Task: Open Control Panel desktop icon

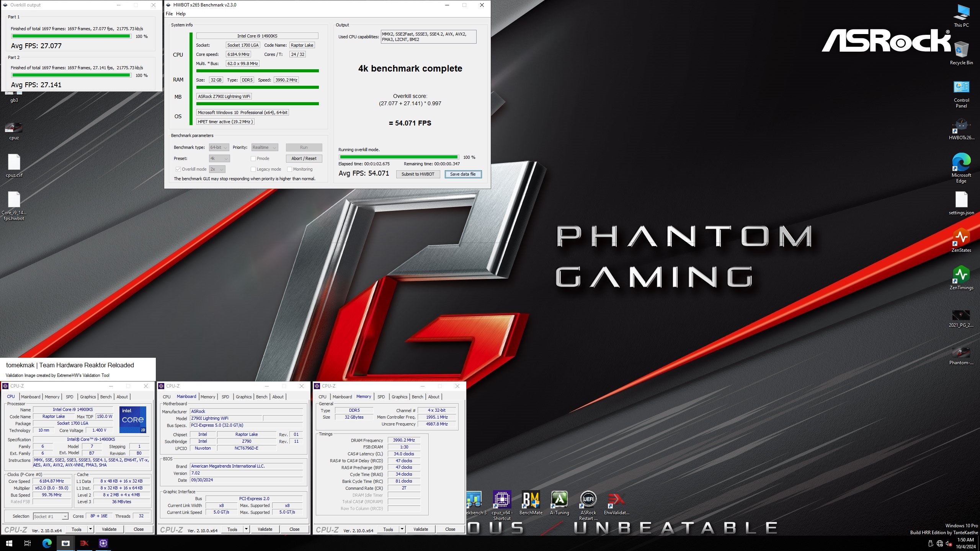Action: click(x=961, y=94)
